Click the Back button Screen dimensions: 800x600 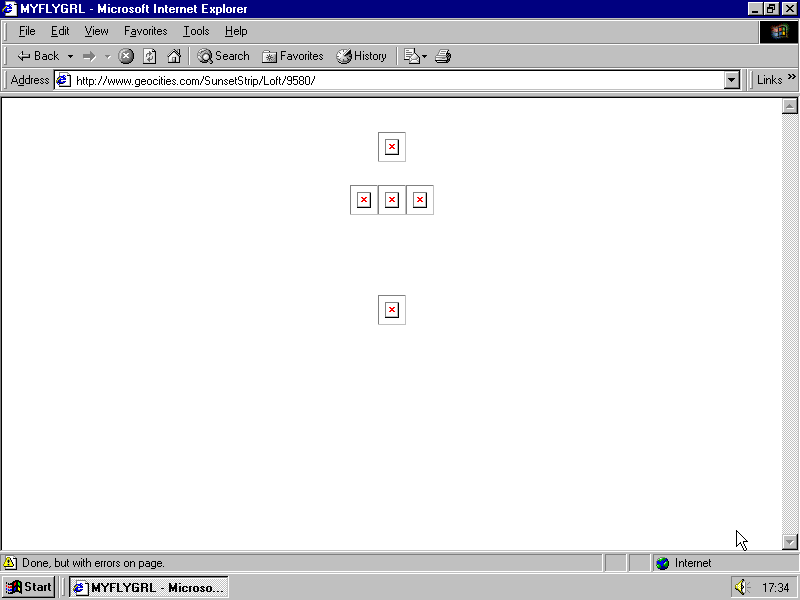click(x=38, y=56)
